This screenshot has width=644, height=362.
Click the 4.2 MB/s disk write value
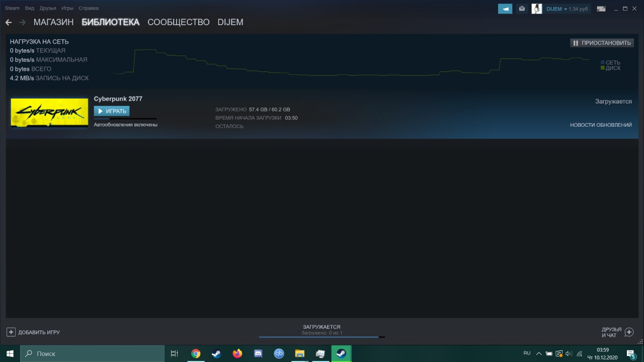[22, 78]
